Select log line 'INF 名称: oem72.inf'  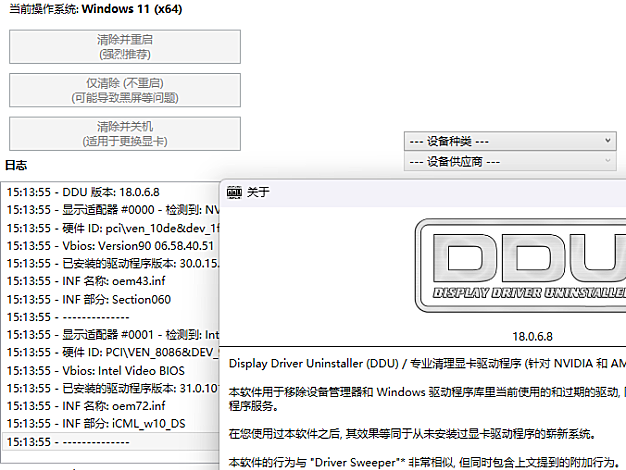click(111, 406)
